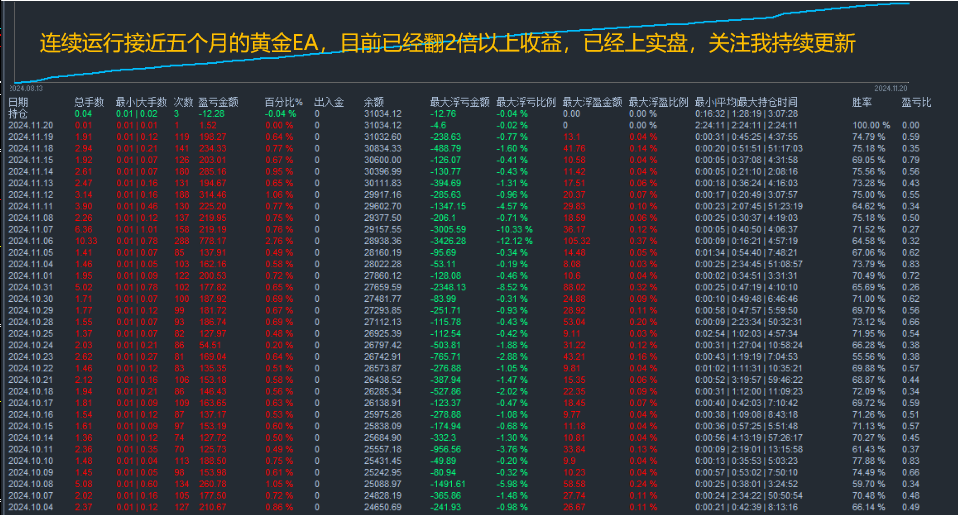The width and height of the screenshot is (958, 515).
Task: Click the -12.12 % floating loss ratio
Action: tap(514, 241)
